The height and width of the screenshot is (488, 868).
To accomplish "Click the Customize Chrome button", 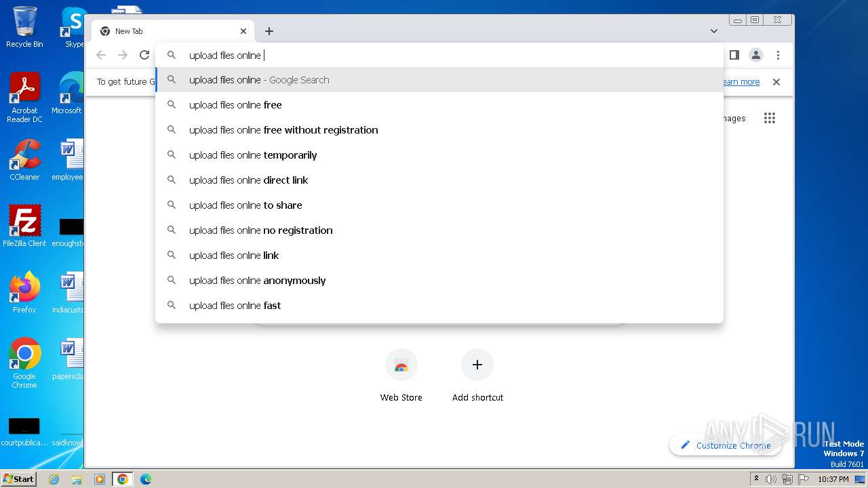I will click(x=725, y=445).
